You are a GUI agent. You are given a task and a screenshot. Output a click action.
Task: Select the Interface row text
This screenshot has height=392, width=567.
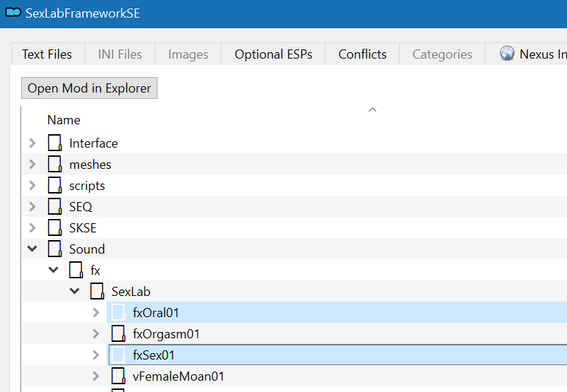click(93, 143)
